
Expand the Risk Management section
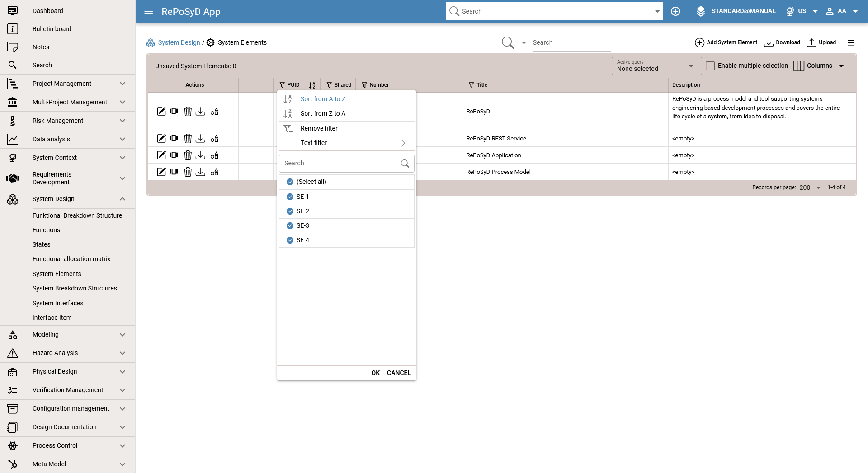pyautogui.click(x=123, y=121)
